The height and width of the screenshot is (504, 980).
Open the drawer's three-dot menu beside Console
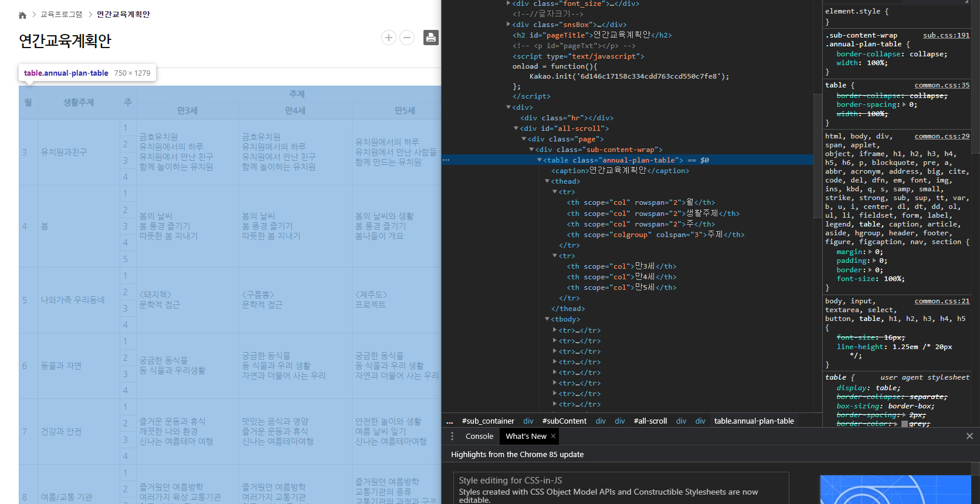pyautogui.click(x=452, y=436)
